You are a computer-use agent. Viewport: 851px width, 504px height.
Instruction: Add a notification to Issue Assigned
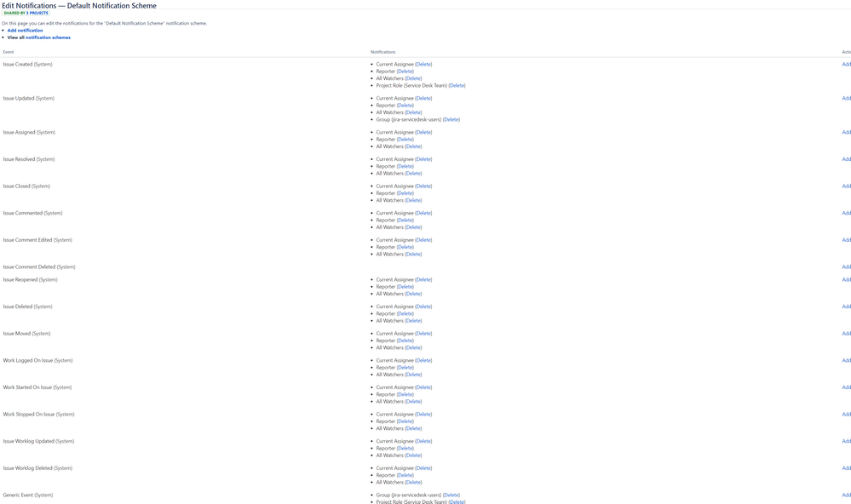[846, 132]
